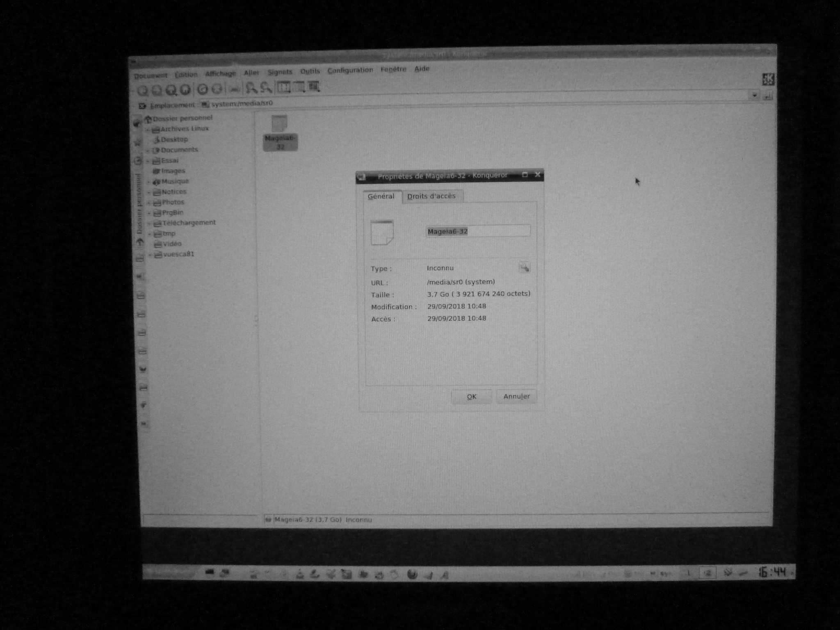
Task: Click the 16:44 taskbar clock
Action: [772, 572]
